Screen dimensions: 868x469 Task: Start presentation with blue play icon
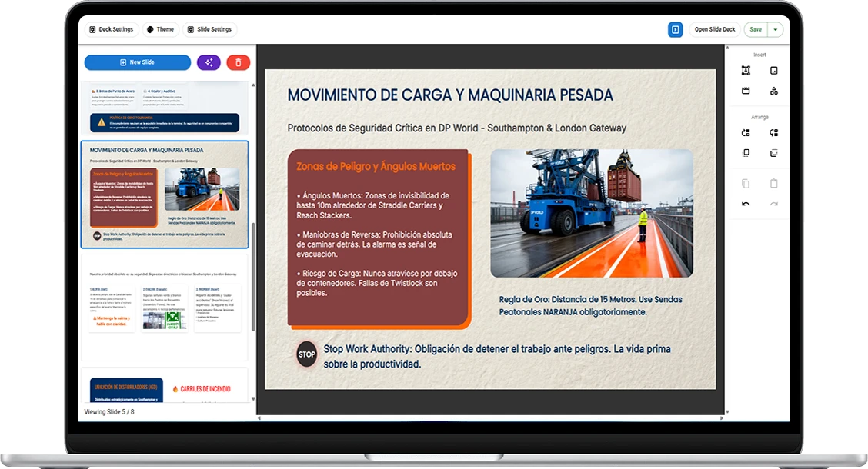point(676,29)
